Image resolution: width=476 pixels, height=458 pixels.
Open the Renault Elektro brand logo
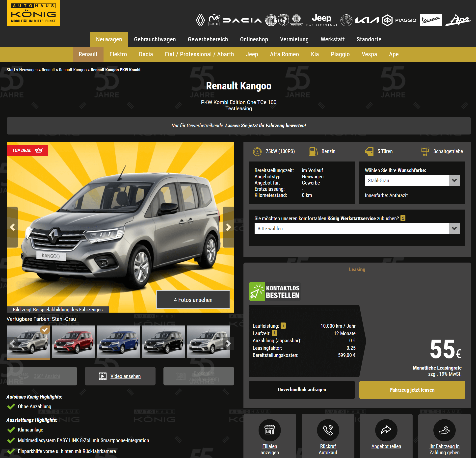(x=214, y=20)
